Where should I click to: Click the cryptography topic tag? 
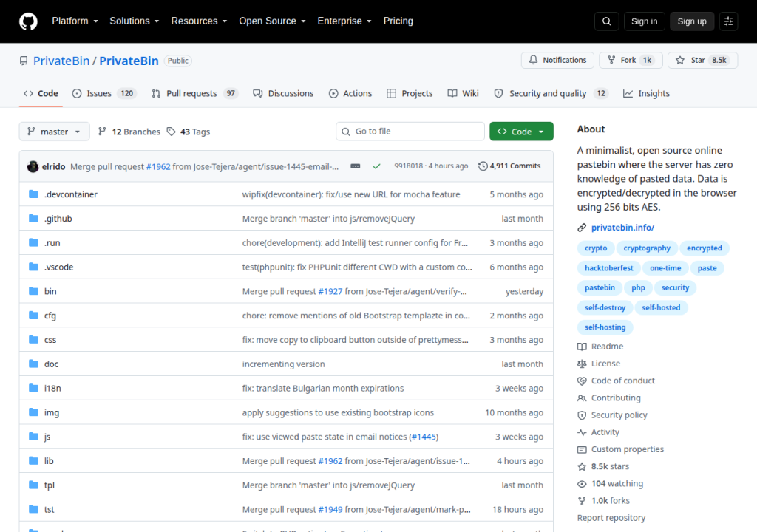(x=647, y=248)
